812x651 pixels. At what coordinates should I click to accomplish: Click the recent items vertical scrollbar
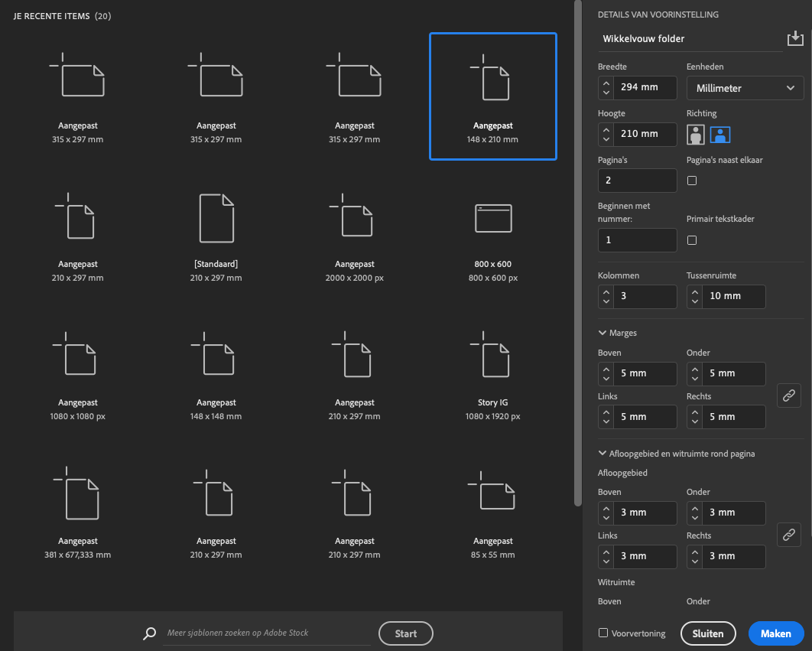[x=578, y=253]
